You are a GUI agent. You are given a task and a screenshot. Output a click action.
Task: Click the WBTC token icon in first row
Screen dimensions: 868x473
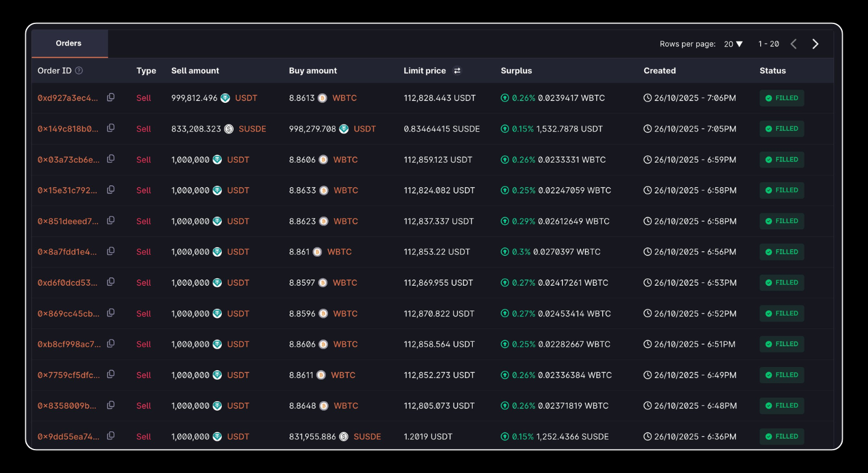[x=322, y=98]
